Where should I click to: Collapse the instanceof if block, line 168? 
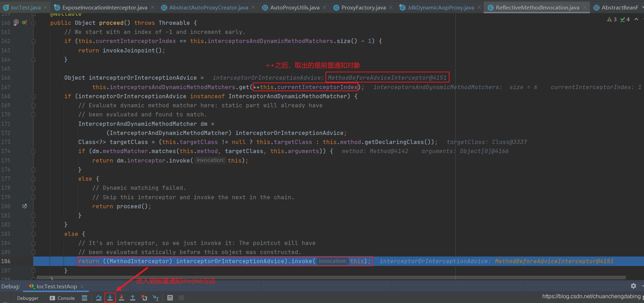[x=34, y=96]
